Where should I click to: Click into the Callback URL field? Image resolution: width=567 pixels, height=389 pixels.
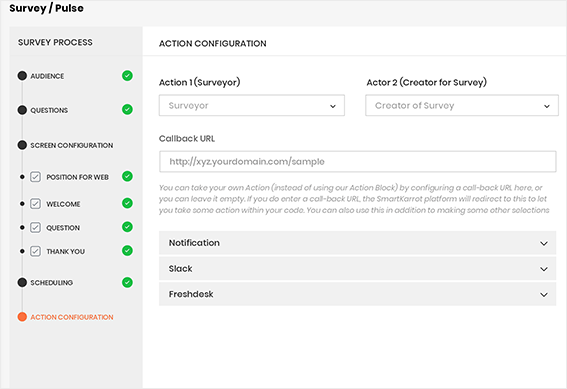click(x=358, y=161)
